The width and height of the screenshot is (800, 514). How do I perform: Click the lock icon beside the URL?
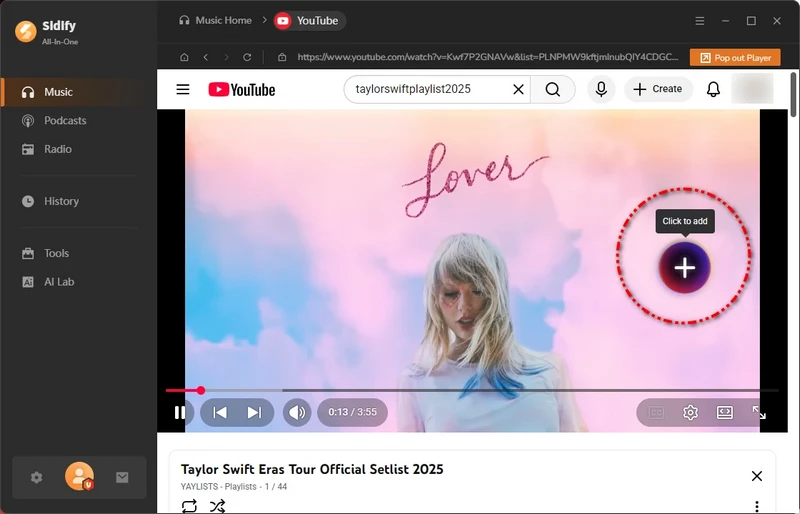[282, 57]
